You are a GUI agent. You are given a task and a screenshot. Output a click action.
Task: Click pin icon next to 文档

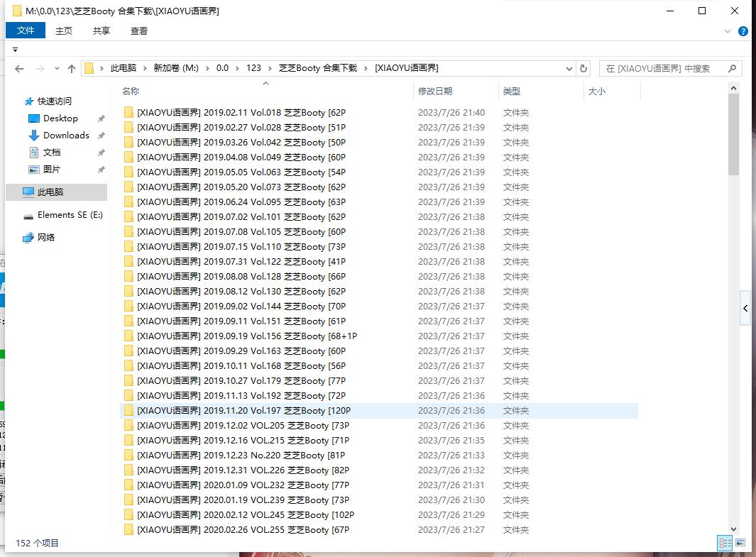(x=102, y=153)
